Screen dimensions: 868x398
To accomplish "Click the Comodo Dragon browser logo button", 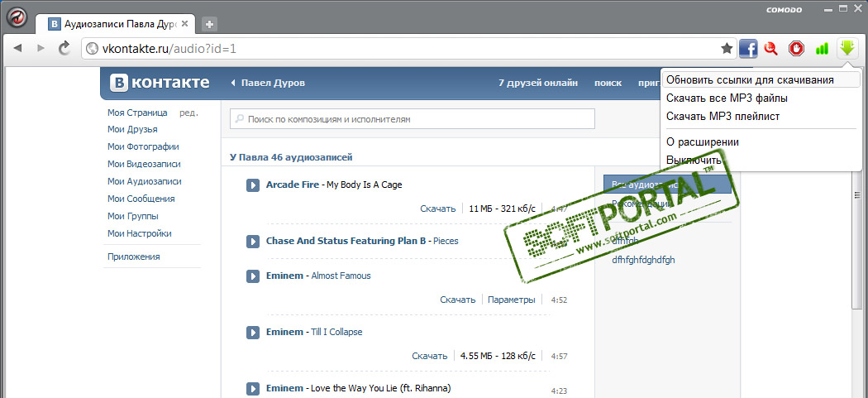I will coord(16,17).
